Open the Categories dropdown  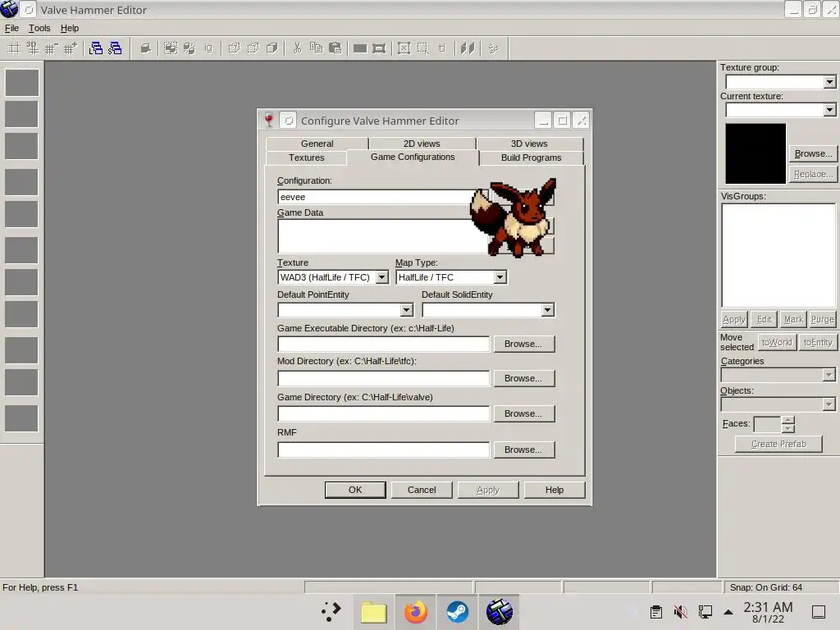coord(829,375)
